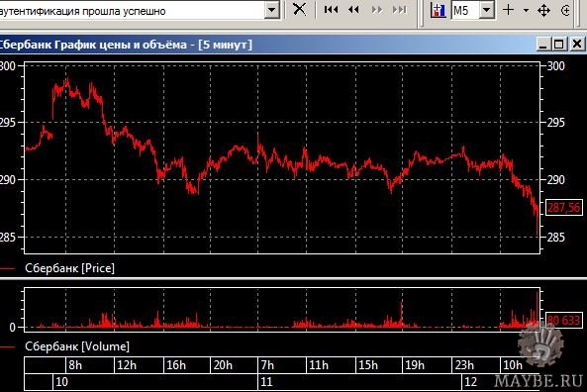587x392 pixels.
Task: Click the X delete icon in toolbar
Action: 299,9
